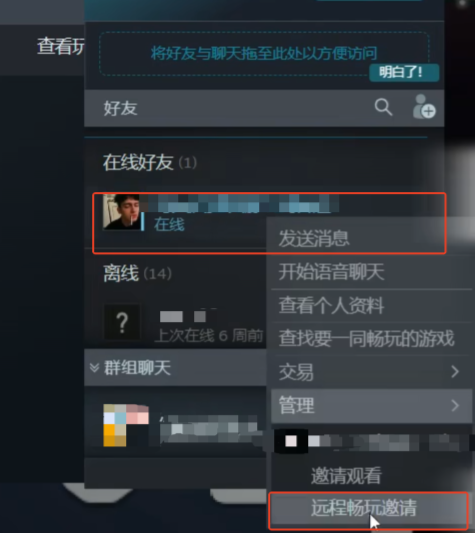Collapse the 群组聊天 section chevron
This screenshot has width=475, height=533.
(x=94, y=367)
